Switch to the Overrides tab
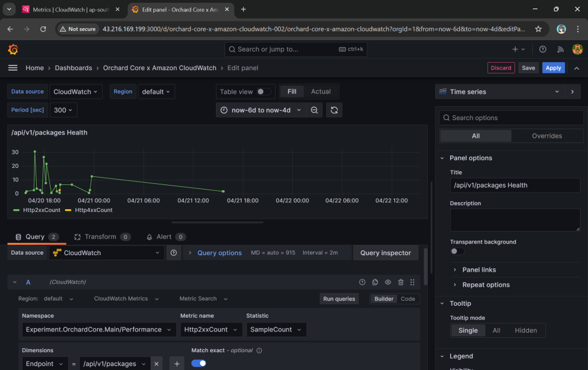The height and width of the screenshot is (370, 588). click(546, 136)
